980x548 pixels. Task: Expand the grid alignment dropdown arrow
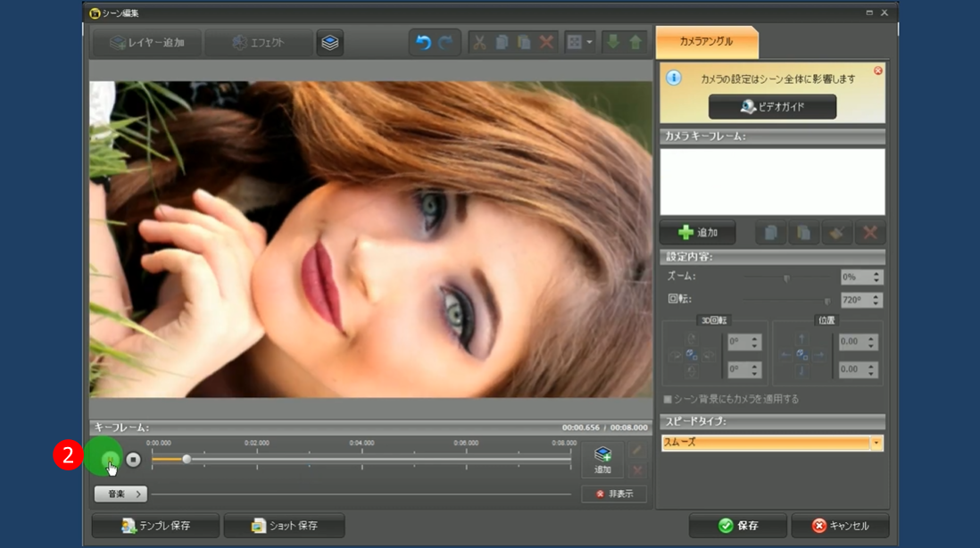point(590,43)
